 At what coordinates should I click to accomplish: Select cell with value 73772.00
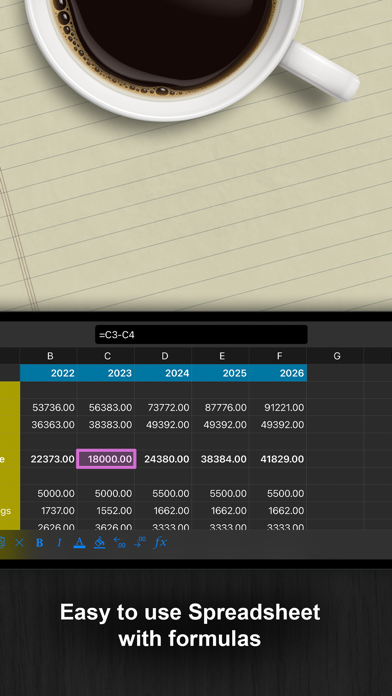[x=163, y=407]
